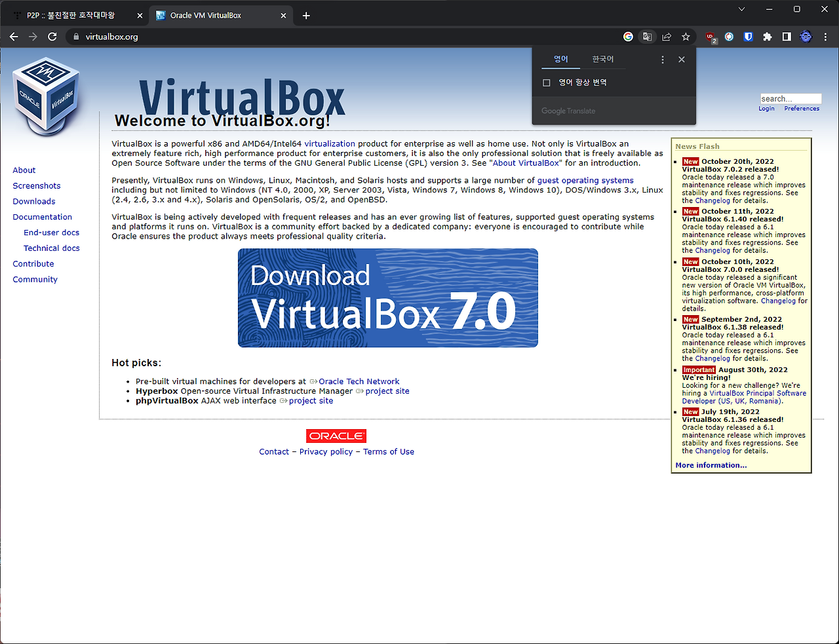Open Chrome's three-dot browser menu
Viewport: 839px width, 644px height.
825,37
